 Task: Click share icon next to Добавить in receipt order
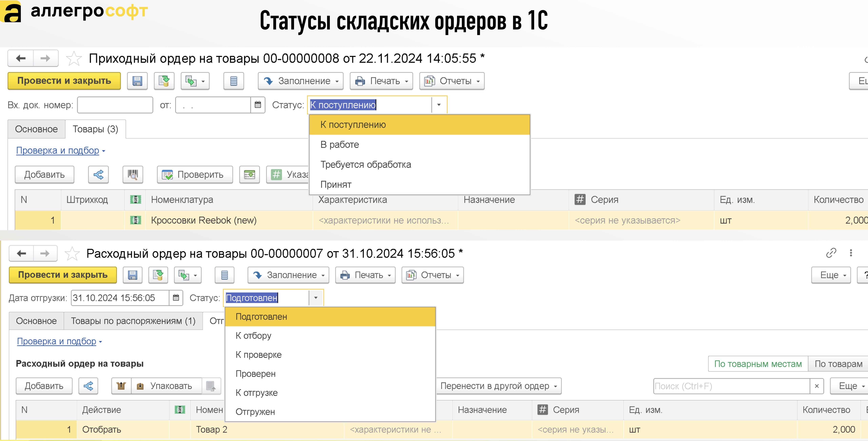[x=98, y=175]
